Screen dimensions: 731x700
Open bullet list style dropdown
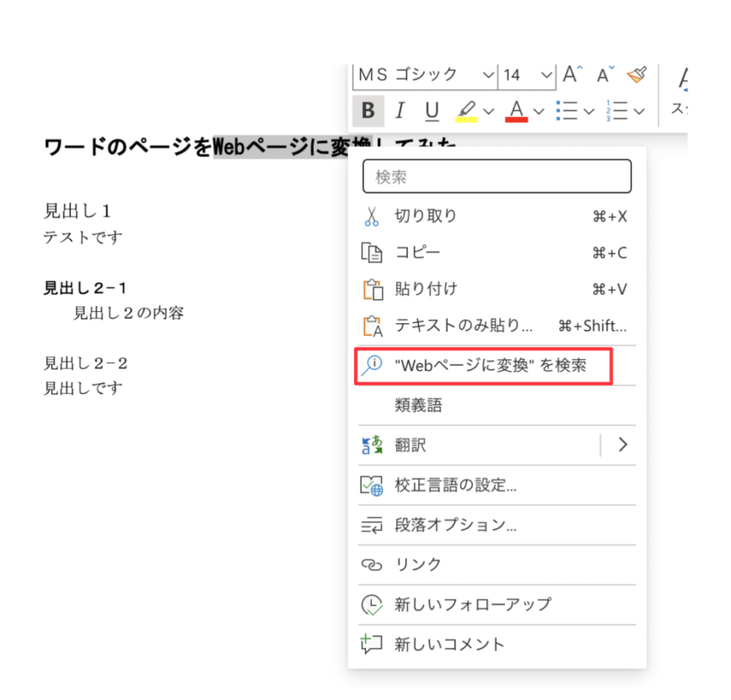(589, 111)
